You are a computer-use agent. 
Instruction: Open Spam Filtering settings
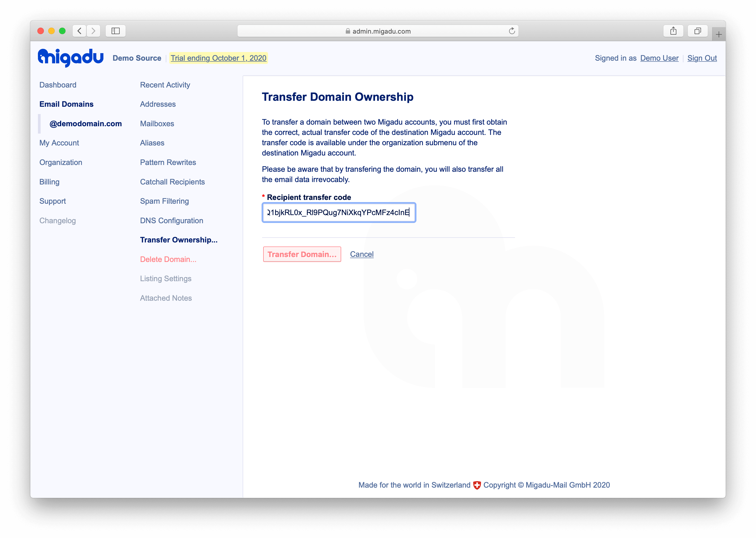pyautogui.click(x=164, y=201)
